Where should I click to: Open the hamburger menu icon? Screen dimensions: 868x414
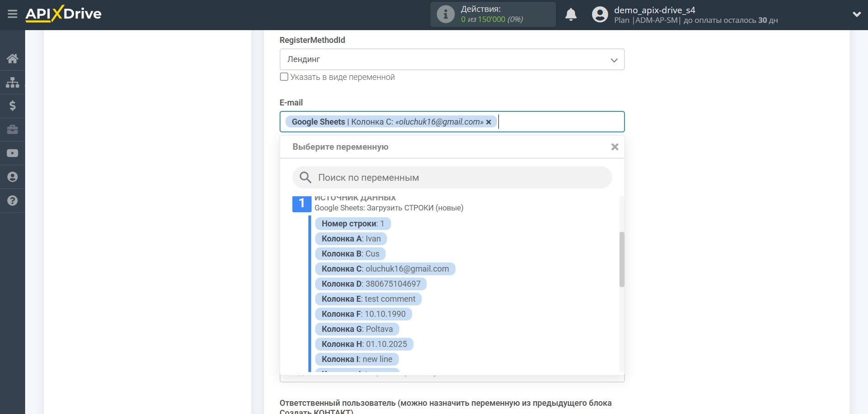pos(12,14)
